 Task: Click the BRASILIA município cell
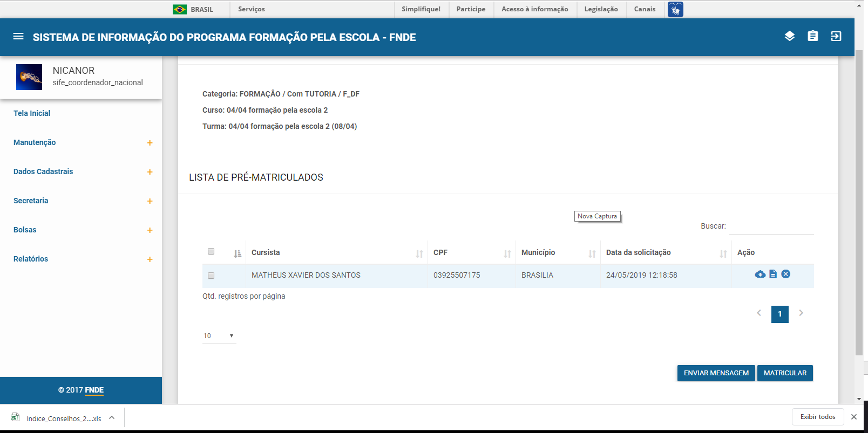[x=537, y=275]
